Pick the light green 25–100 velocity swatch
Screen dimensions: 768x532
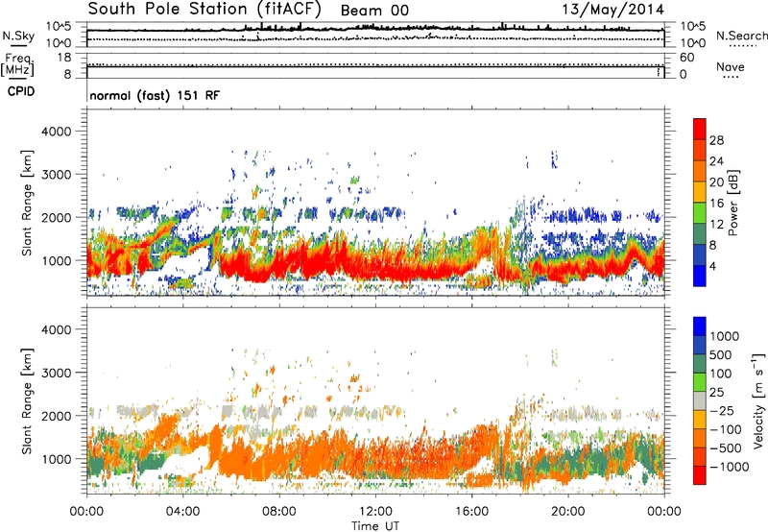pyautogui.click(x=700, y=382)
